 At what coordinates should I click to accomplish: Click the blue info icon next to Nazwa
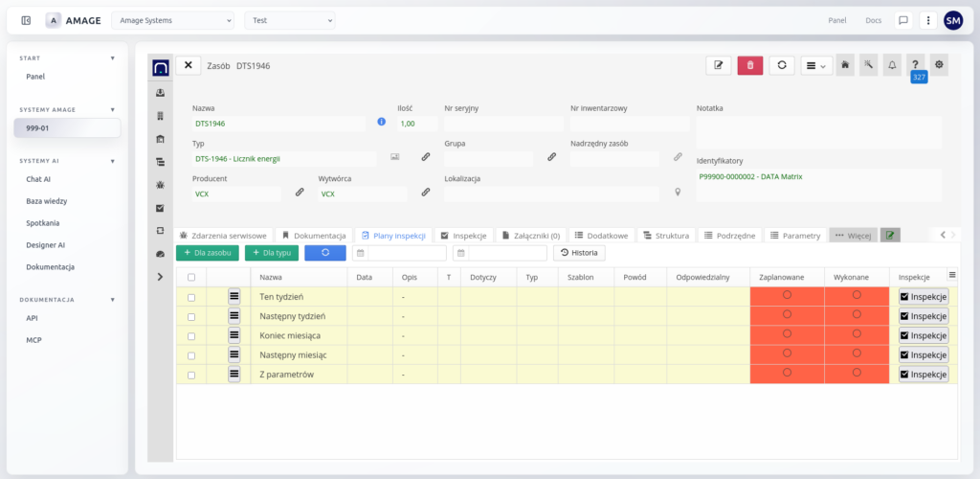(x=381, y=123)
